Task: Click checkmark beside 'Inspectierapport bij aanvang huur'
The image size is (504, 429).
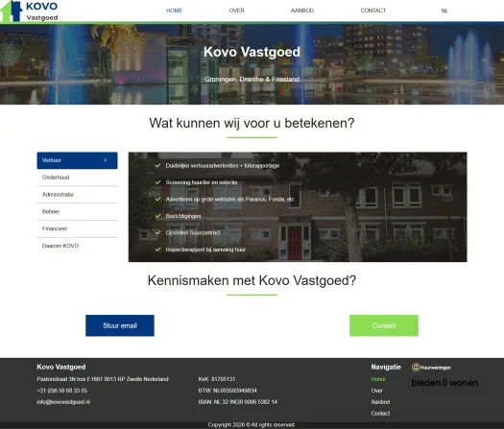Action: [x=157, y=250]
